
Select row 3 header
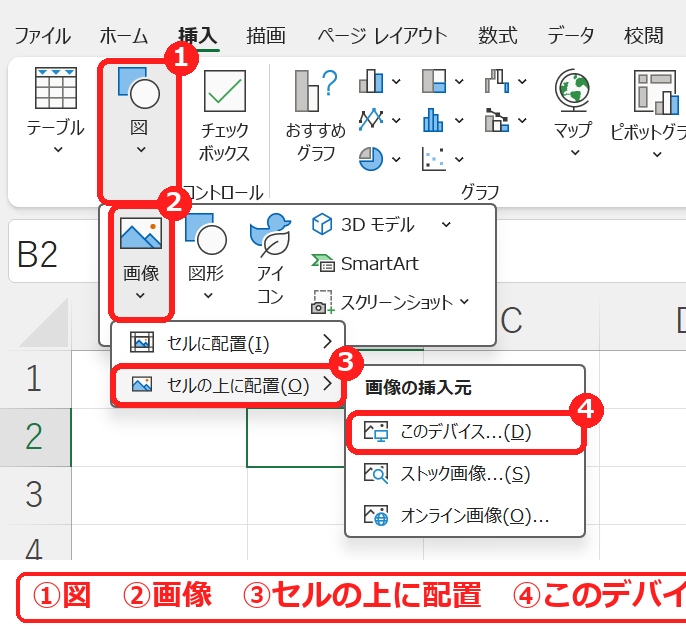35,495
